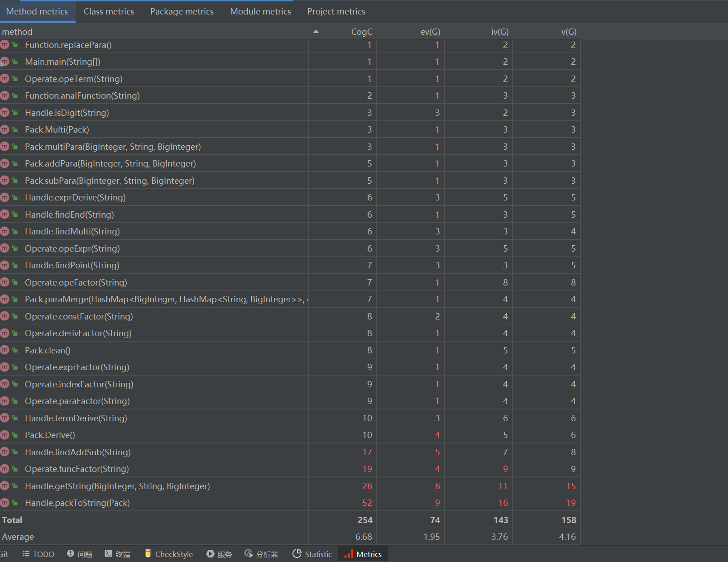Select Pack.multiPara(BigInteger, String, BigInteger) row

pyautogui.click(x=290, y=147)
